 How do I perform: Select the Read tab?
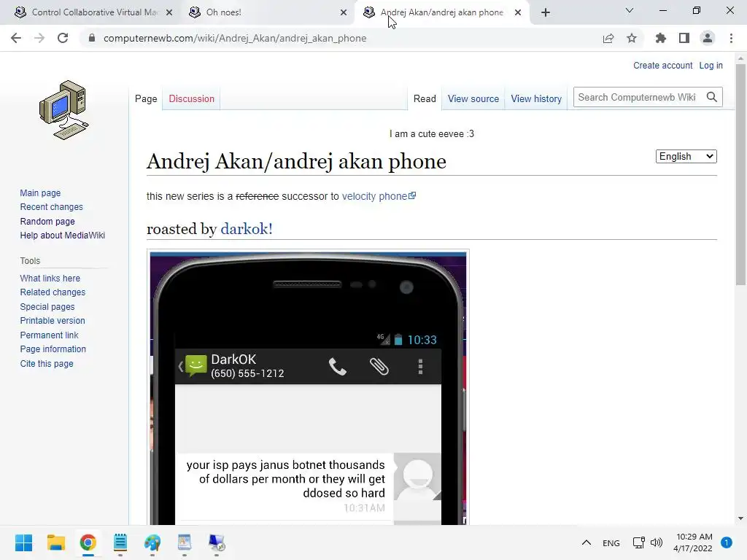click(x=425, y=98)
